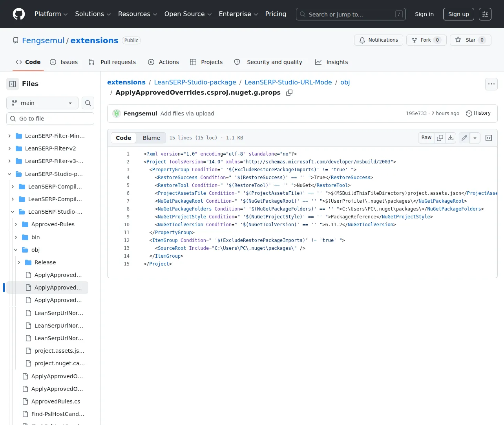Click line number 8 in code

pos(128,209)
